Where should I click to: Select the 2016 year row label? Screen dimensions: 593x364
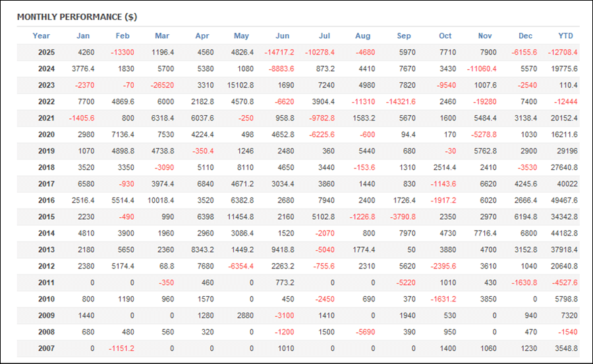[46, 200]
